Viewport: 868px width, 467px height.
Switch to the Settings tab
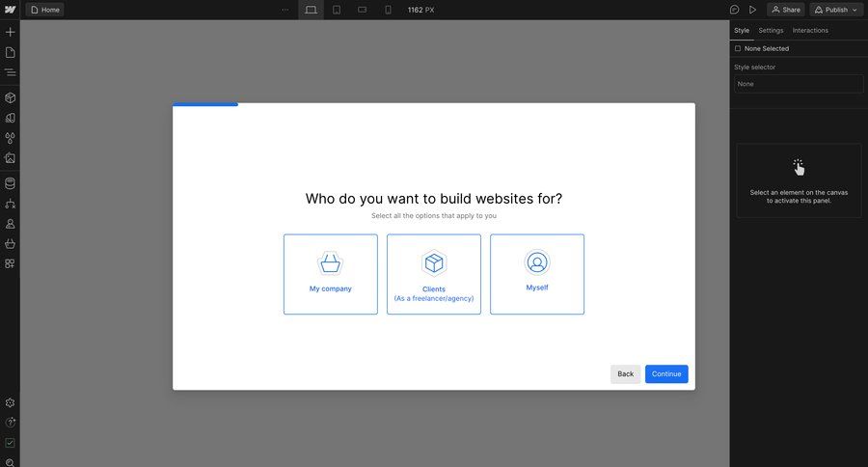pyautogui.click(x=771, y=31)
